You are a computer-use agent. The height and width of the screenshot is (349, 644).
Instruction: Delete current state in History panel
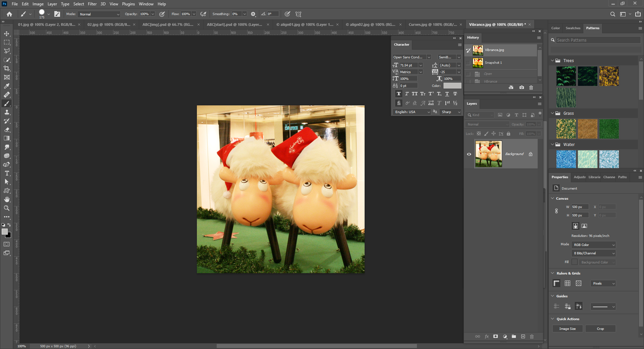click(531, 88)
